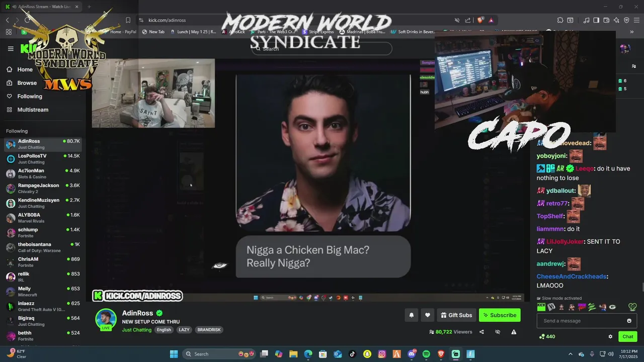Report the stream using warning triangle icon
The width and height of the screenshot is (644, 362).
coord(514,332)
